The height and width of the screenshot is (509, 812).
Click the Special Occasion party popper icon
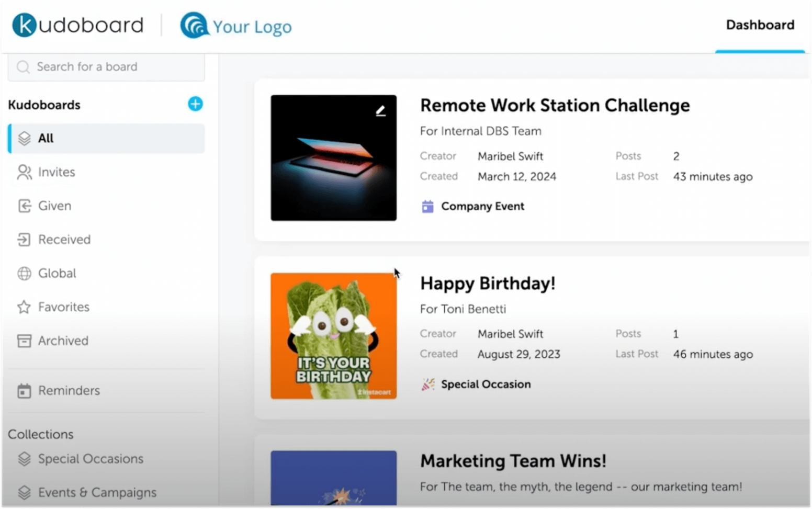pyautogui.click(x=428, y=384)
